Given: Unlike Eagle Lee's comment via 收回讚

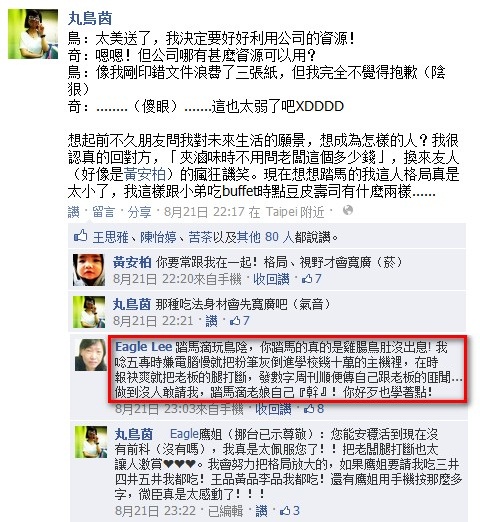Looking at the screenshot, I should [273, 409].
